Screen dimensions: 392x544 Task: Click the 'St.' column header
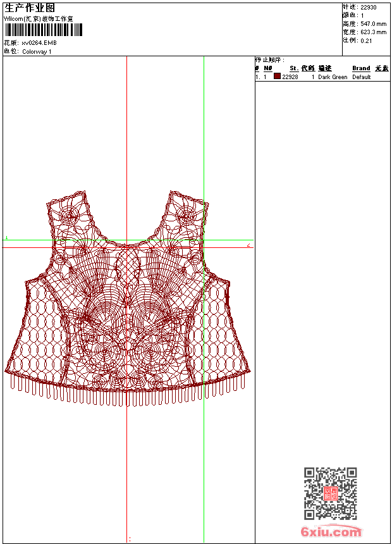click(294, 68)
